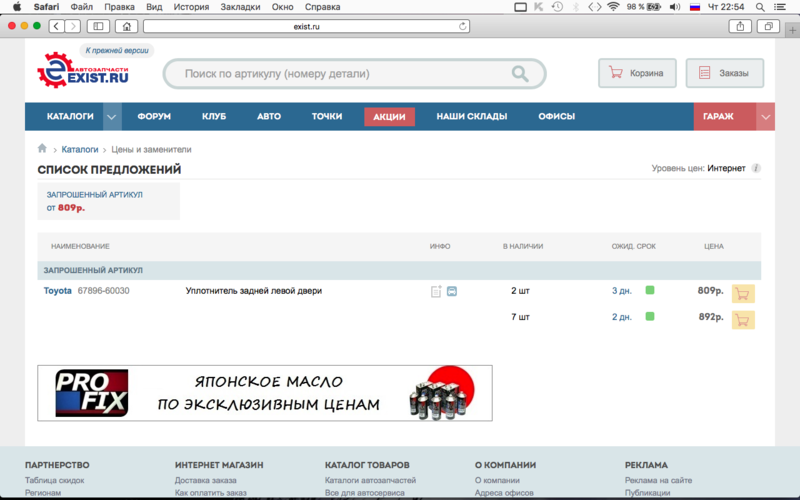Open the blue part image icon
The width and height of the screenshot is (800, 500).
point(452,291)
